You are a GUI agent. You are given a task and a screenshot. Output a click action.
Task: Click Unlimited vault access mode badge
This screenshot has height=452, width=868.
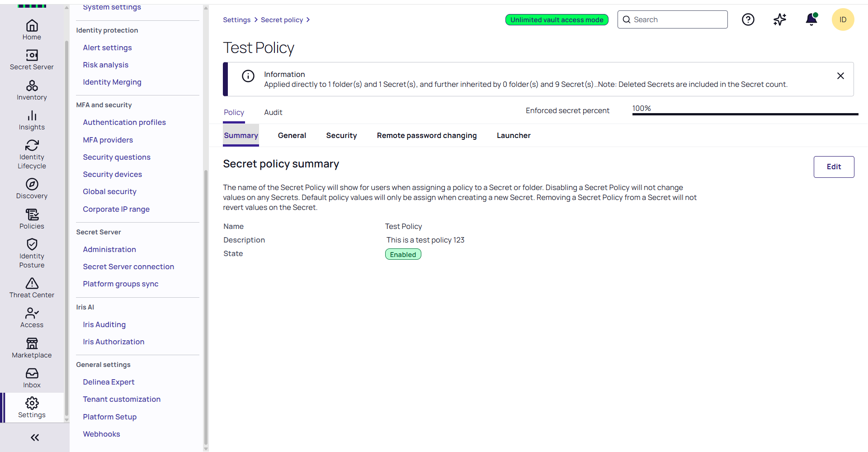(x=557, y=20)
